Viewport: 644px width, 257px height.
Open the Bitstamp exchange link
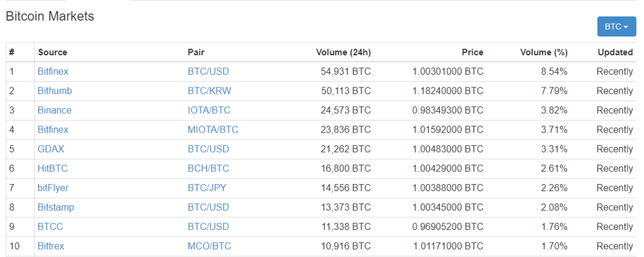[x=56, y=207]
